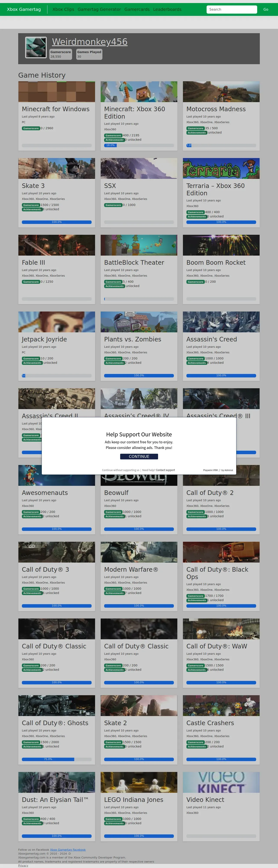Open the LEGO Indiana Jones banner image
This screenshot has height=868, width=278.
click(139, 783)
